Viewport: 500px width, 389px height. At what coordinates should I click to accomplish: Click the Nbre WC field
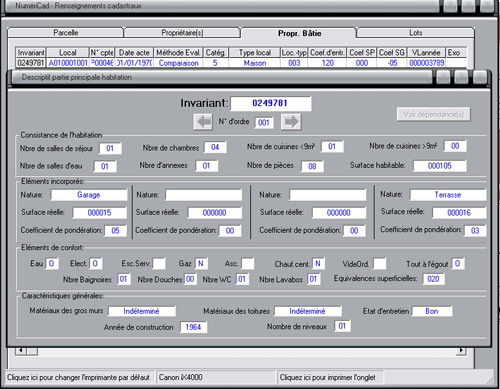[242, 279]
